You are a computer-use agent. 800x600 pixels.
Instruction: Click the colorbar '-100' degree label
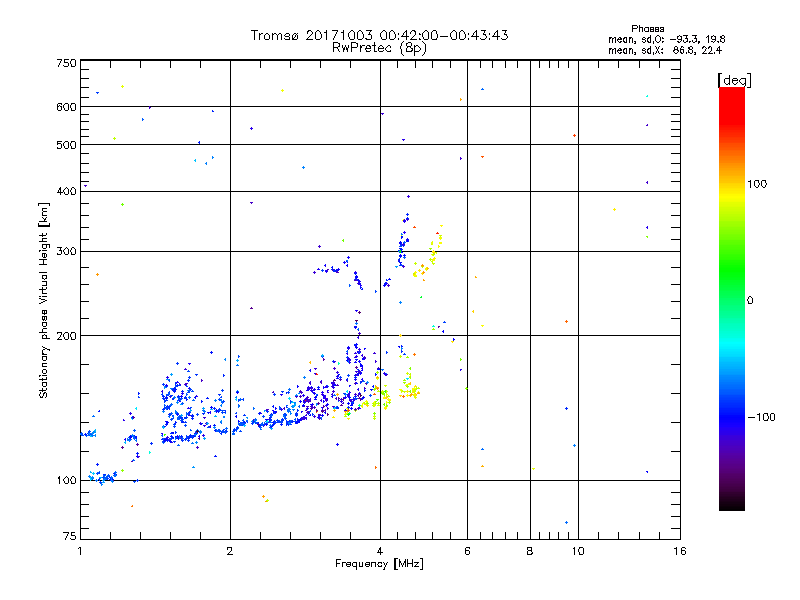coord(762,417)
